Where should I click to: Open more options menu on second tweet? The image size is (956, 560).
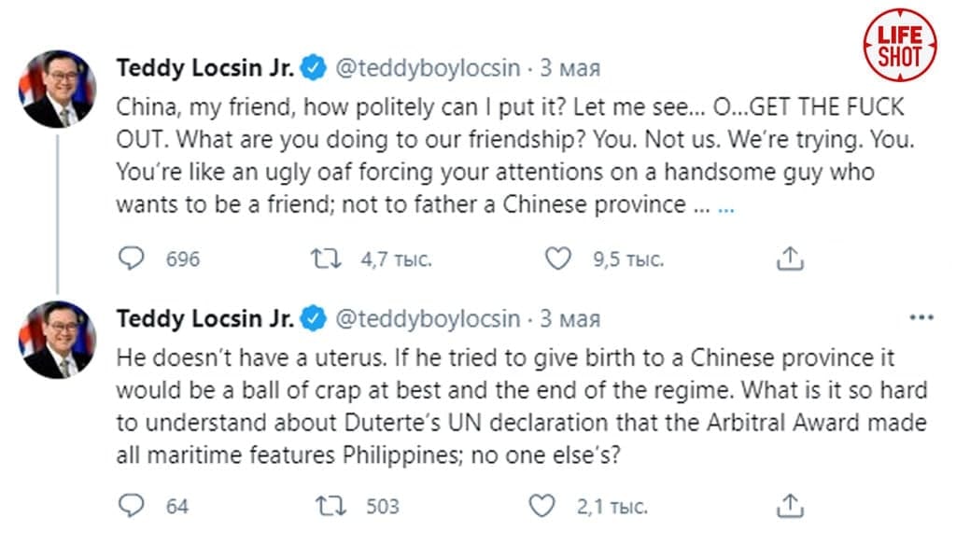(921, 318)
